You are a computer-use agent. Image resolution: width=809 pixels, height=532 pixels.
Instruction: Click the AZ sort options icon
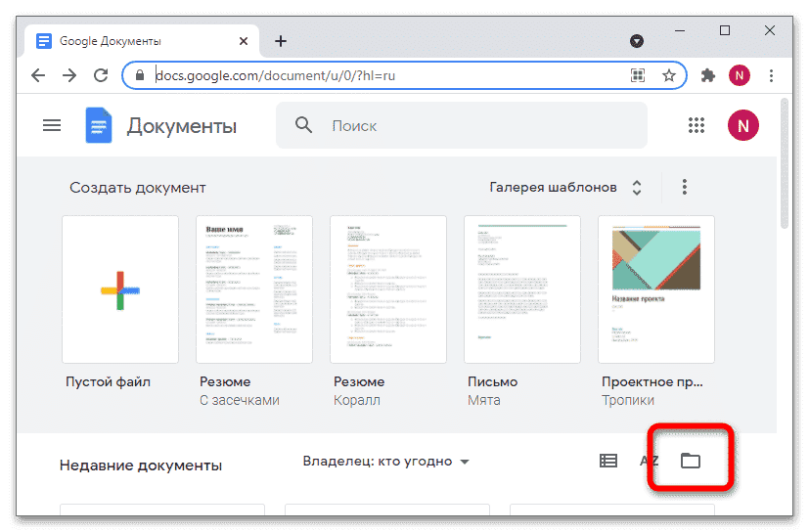coord(649,461)
